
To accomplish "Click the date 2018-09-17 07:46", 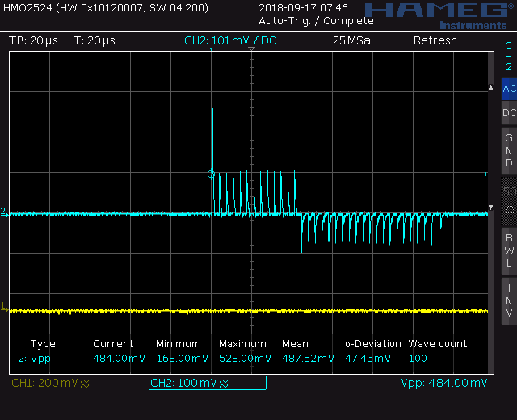I will pos(303,7).
